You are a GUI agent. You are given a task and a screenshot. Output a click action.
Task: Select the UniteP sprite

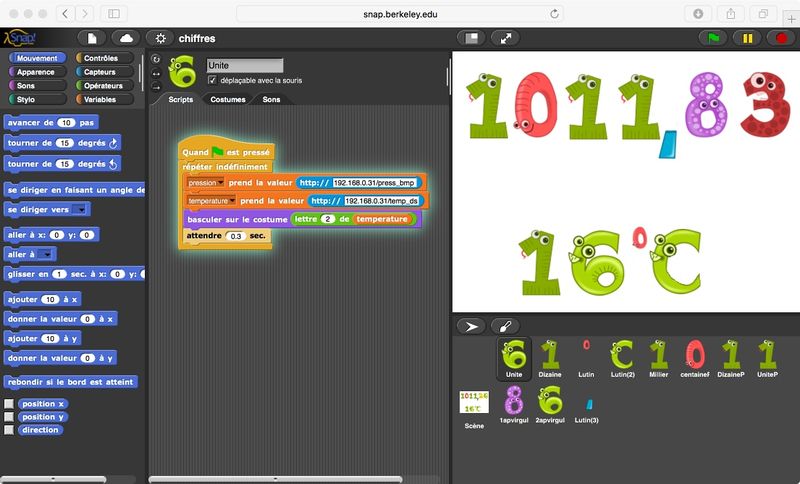click(x=767, y=359)
